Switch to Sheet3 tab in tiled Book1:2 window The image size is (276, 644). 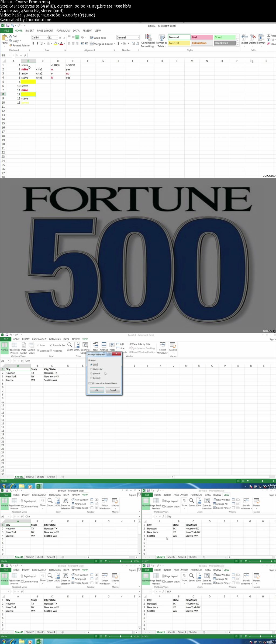[x=182, y=557]
